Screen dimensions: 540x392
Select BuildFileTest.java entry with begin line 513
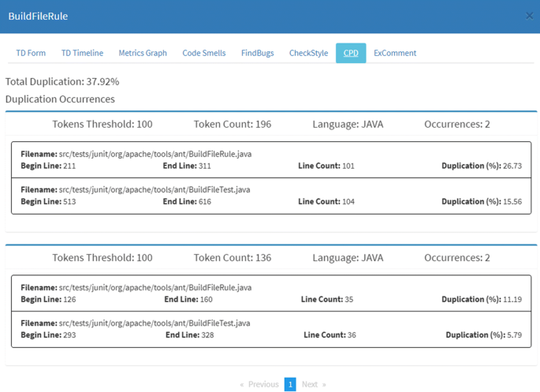271,196
